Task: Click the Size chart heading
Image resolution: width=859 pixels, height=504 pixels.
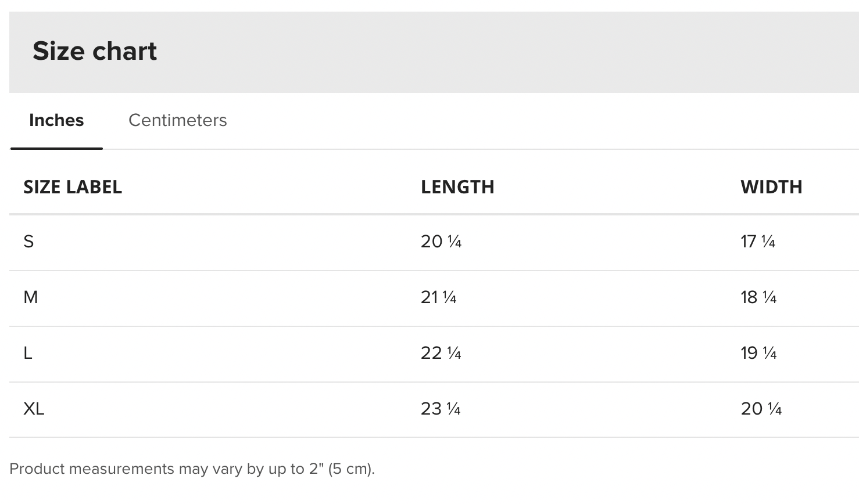Action: (95, 51)
